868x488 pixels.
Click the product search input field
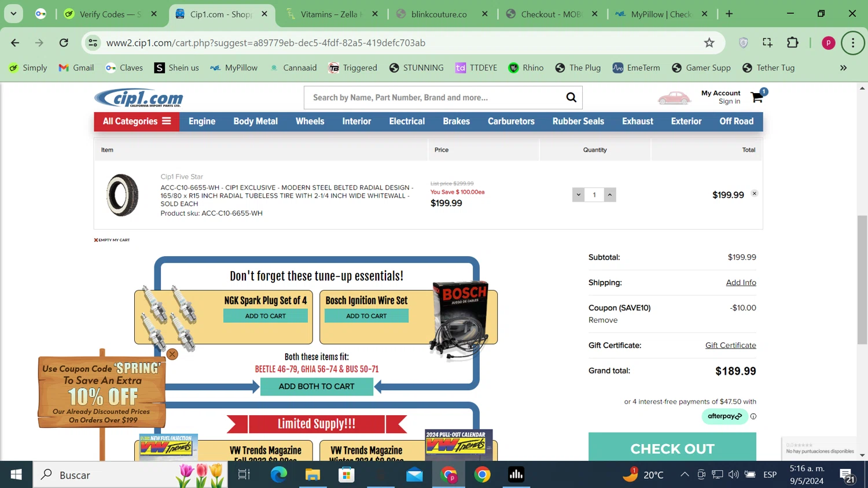point(434,98)
